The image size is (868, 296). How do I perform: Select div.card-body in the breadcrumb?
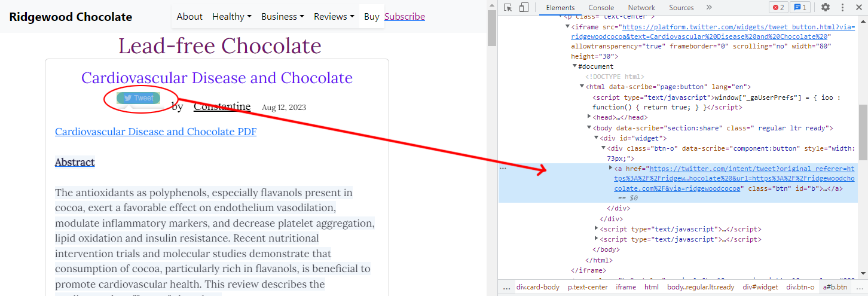538,287
